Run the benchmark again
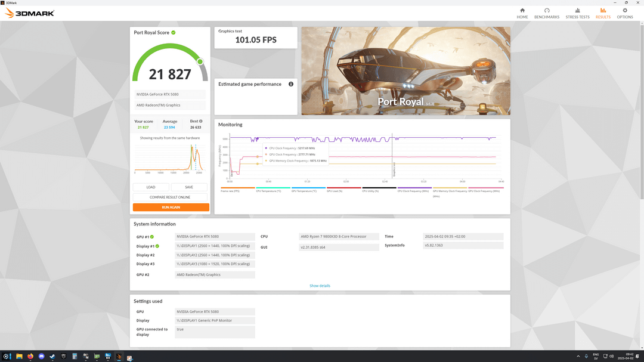The width and height of the screenshot is (644, 362). pos(171,207)
